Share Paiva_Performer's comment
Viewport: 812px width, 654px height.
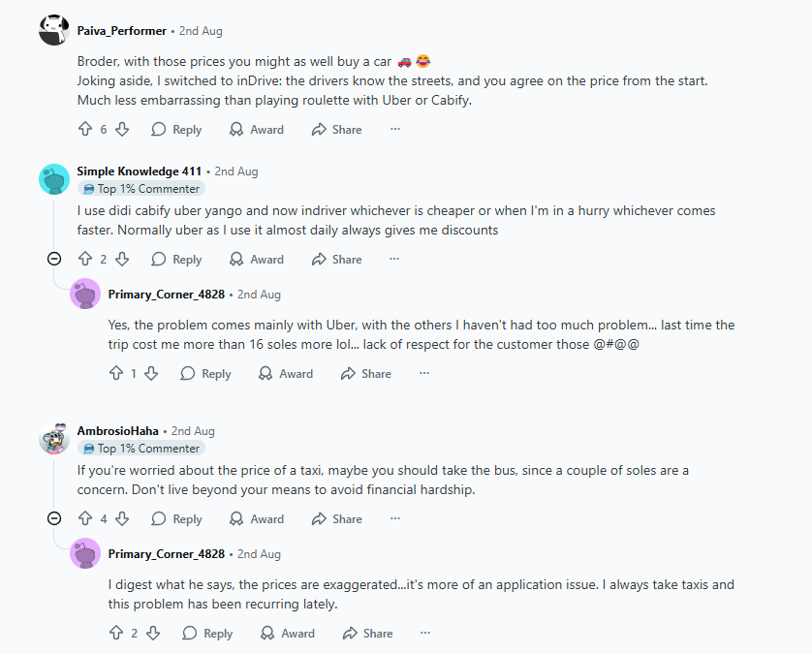336,129
